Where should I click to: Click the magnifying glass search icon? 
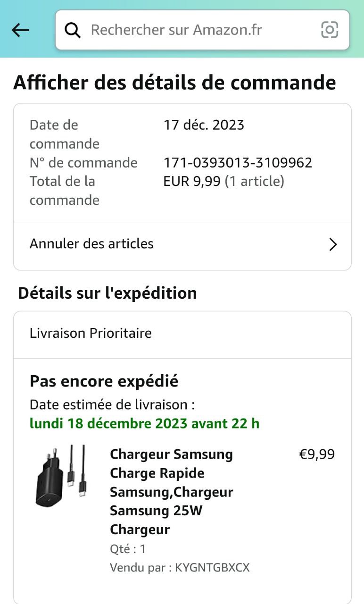pos(73,30)
